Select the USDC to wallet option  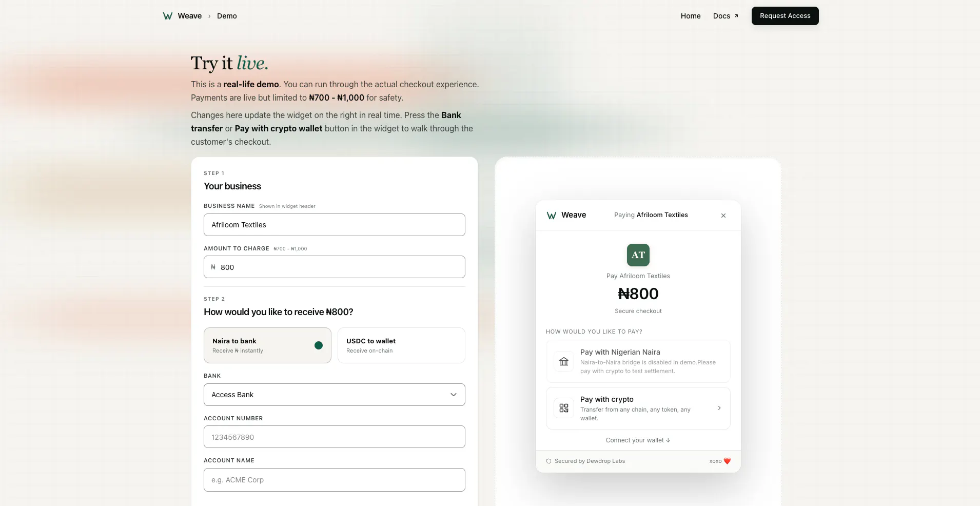pyautogui.click(x=401, y=345)
